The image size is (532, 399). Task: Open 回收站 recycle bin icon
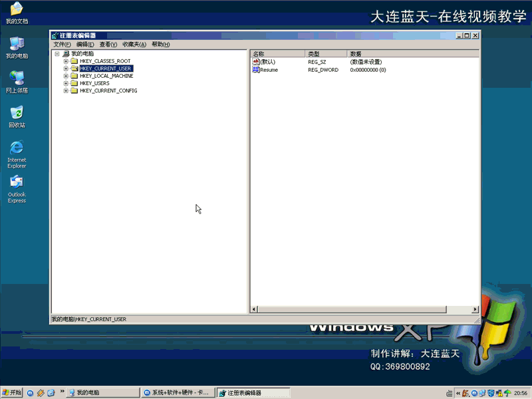(17, 117)
